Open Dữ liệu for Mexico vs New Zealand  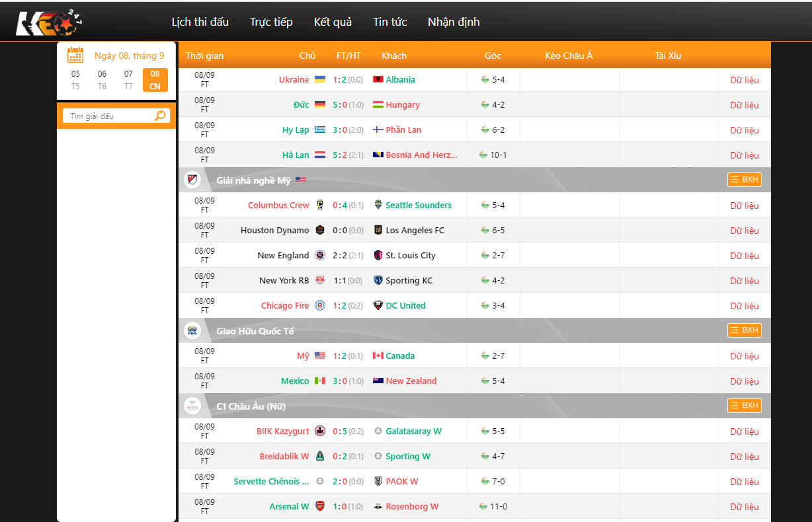pos(745,381)
